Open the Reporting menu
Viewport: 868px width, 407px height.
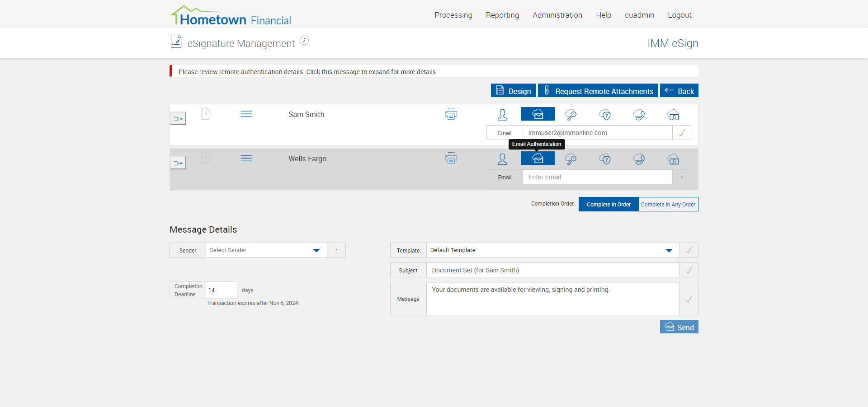point(502,15)
